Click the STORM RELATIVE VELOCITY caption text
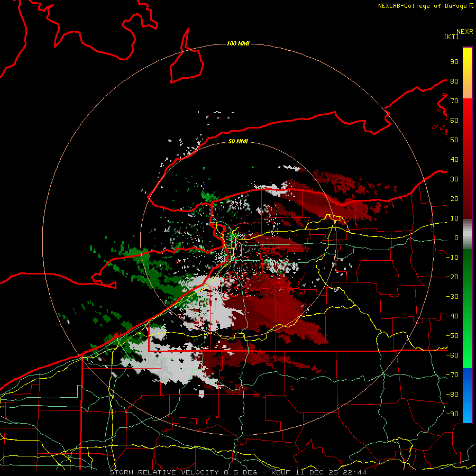This screenshot has height=476, width=476. (166, 472)
